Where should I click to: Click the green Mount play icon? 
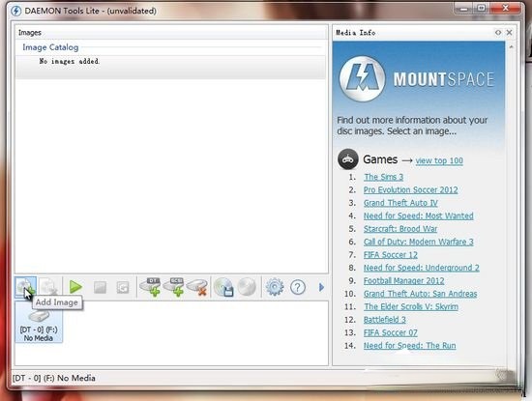coord(75,287)
